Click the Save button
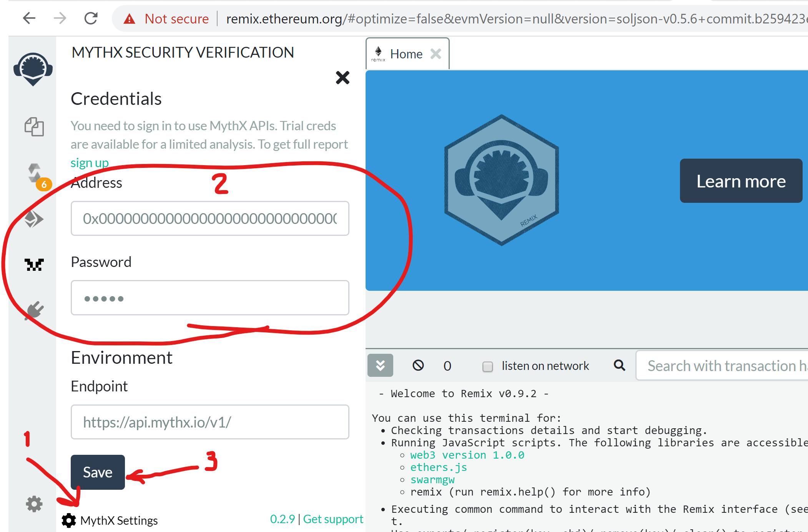This screenshot has width=808, height=532. click(x=98, y=472)
